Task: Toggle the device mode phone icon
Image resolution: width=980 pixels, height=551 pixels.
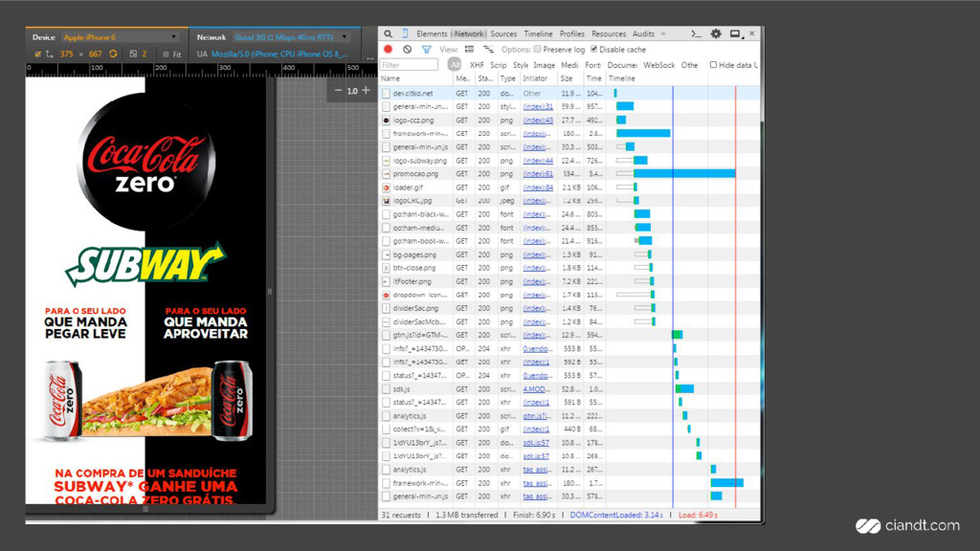Action: [x=405, y=33]
